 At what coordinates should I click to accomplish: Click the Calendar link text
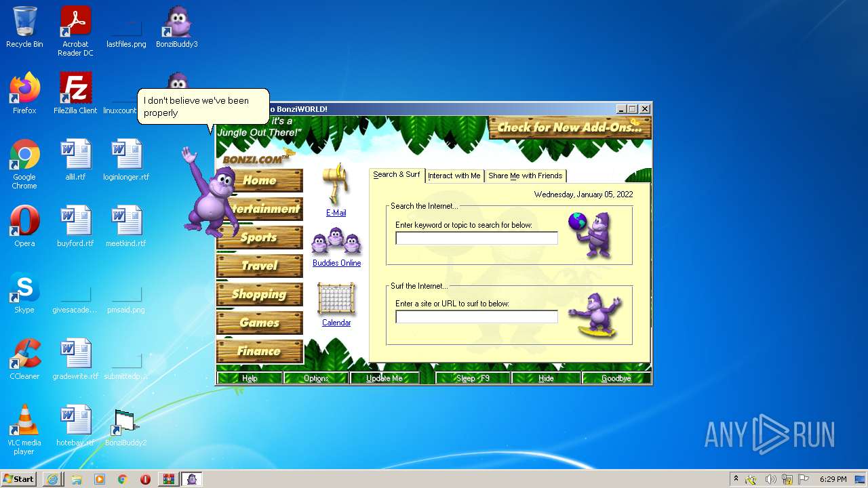[x=336, y=323]
